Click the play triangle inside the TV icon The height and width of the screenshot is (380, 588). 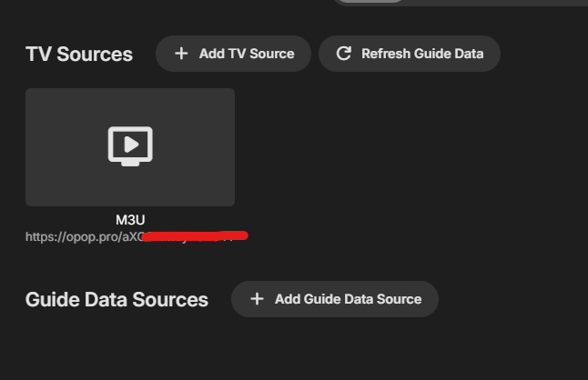(131, 143)
